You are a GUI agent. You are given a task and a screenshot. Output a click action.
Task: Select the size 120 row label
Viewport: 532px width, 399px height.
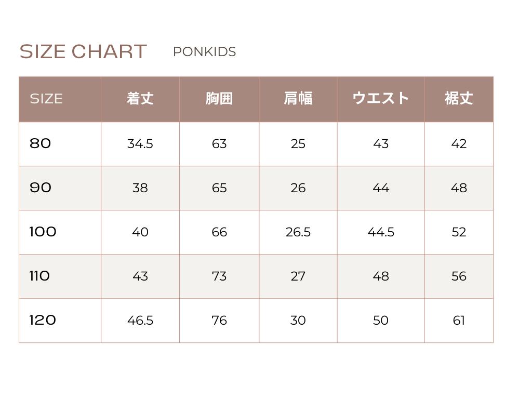click(x=43, y=320)
